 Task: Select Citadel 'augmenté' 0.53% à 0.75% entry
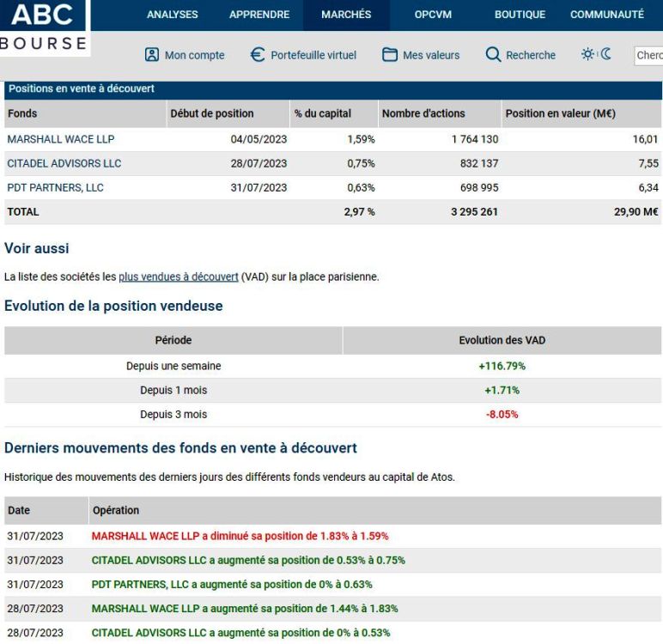point(248,560)
